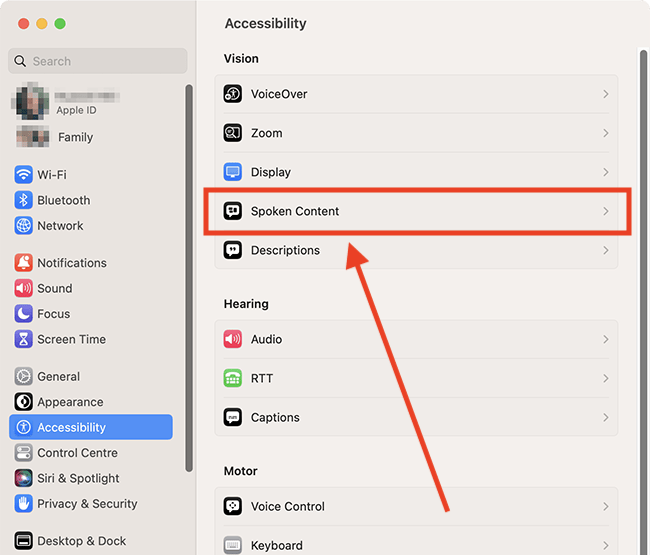
Task: Click the Siri & Spotlight icon
Action: pos(24,478)
